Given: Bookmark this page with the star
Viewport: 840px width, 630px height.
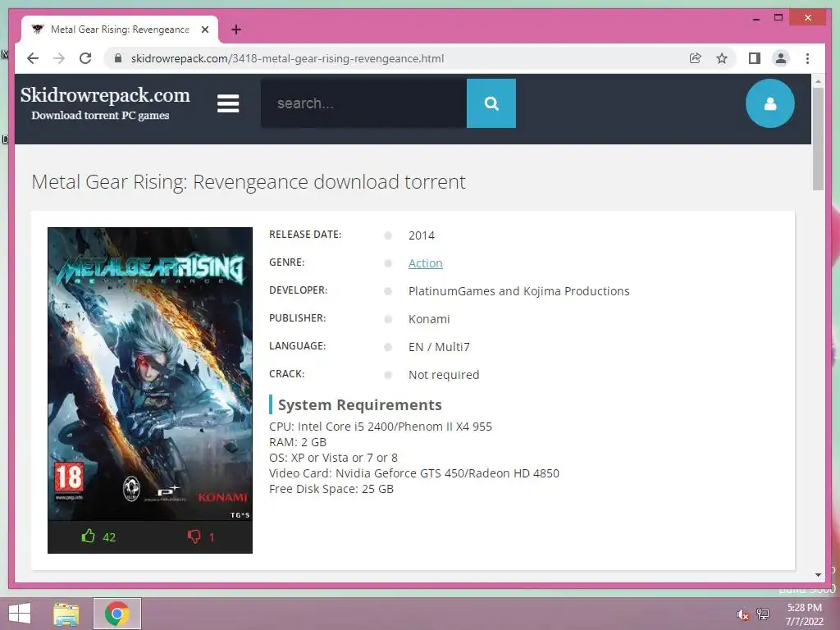Looking at the screenshot, I should [x=722, y=58].
